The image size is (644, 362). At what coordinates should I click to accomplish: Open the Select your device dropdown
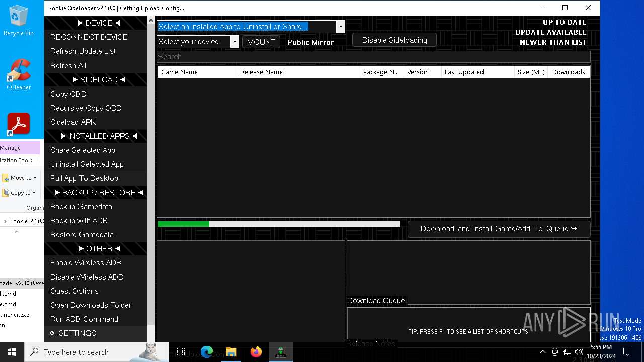click(234, 42)
